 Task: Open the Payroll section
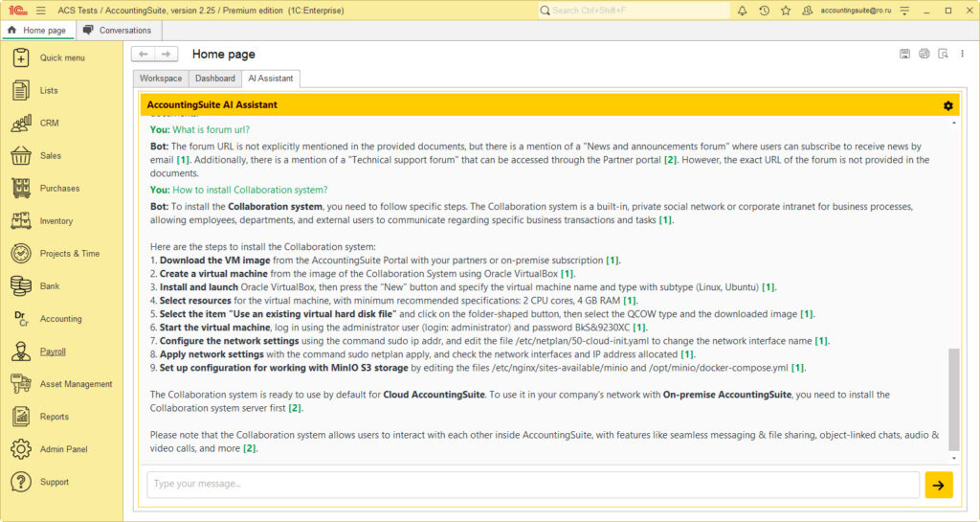pyautogui.click(x=53, y=352)
